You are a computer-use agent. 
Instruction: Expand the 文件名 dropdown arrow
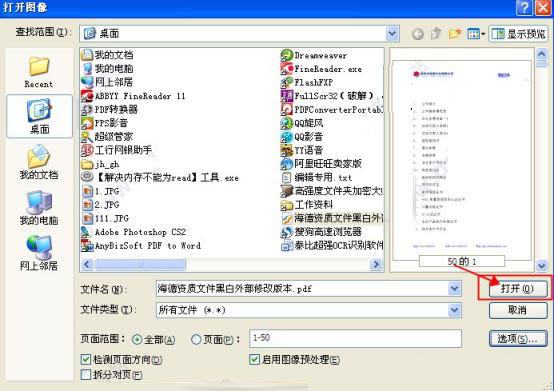point(454,289)
